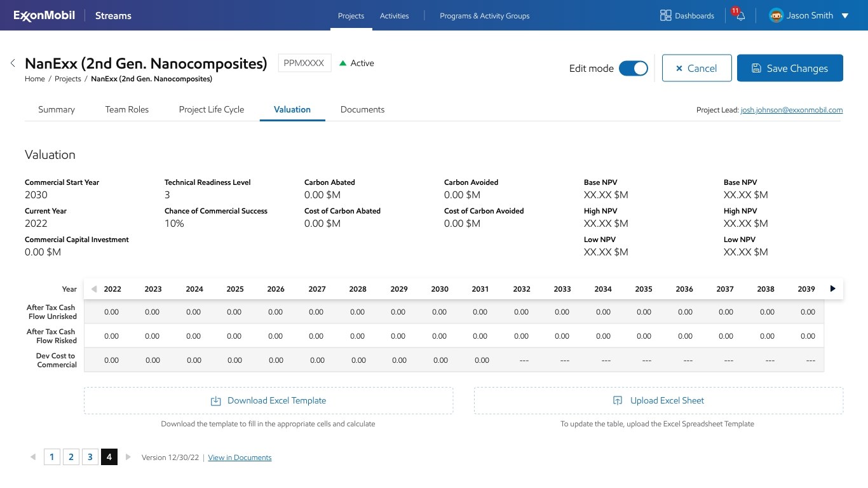Image resolution: width=868 pixels, height=488 pixels.
Task: Select version page 4
Action: point(109,457)
